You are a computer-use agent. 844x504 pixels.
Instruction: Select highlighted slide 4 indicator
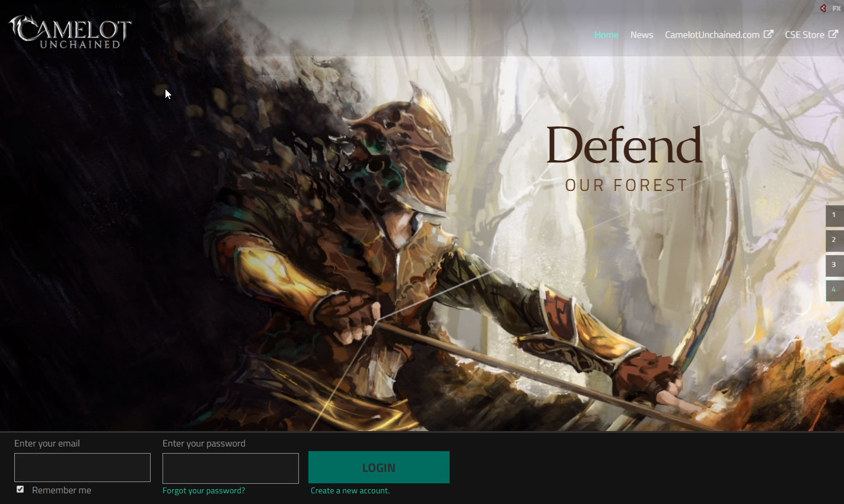[x=835, y=291]
